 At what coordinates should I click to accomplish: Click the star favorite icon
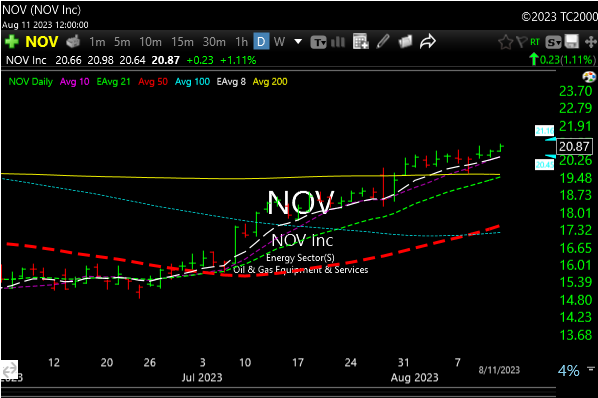[506, 42]
